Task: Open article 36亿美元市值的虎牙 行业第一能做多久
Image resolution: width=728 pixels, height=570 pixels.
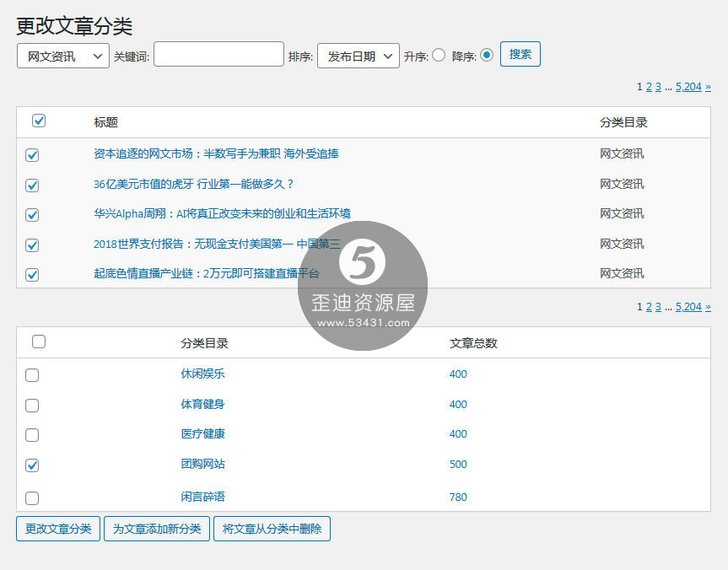Action: click(193, 184)
